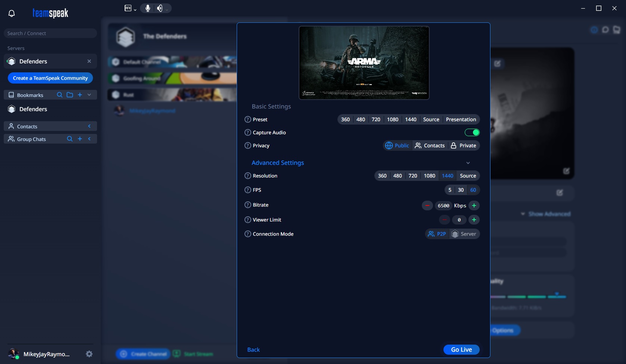Set privacy to Public

click(397, 145)
